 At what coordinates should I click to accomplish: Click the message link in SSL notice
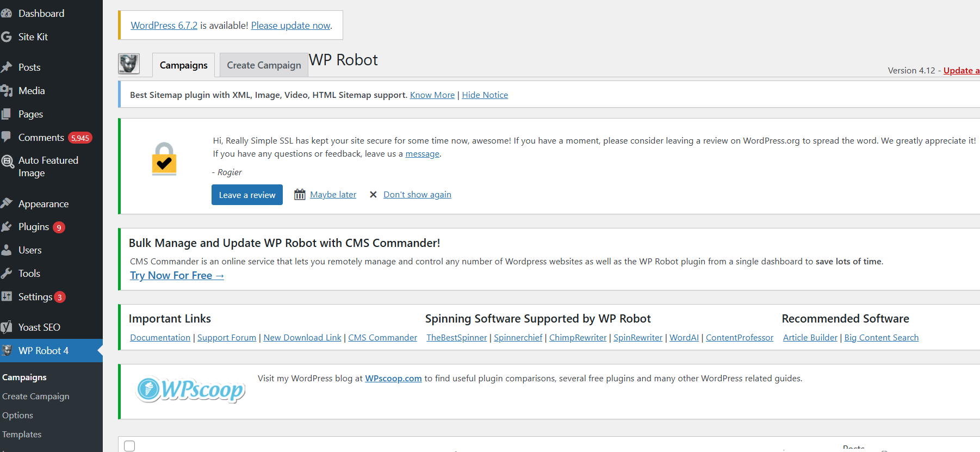coord(423,154)
